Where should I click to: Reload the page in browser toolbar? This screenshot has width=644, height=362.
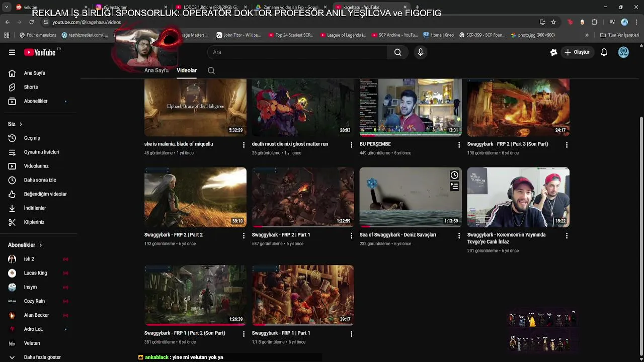click(x=32, y=22)
